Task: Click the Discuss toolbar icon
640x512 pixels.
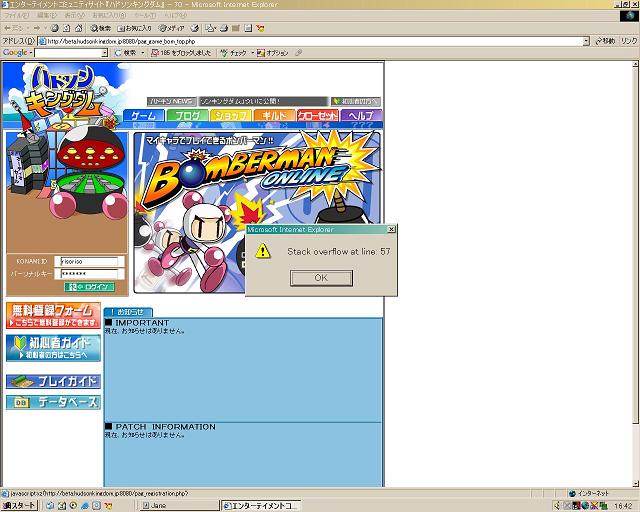Action: [248, 28]
